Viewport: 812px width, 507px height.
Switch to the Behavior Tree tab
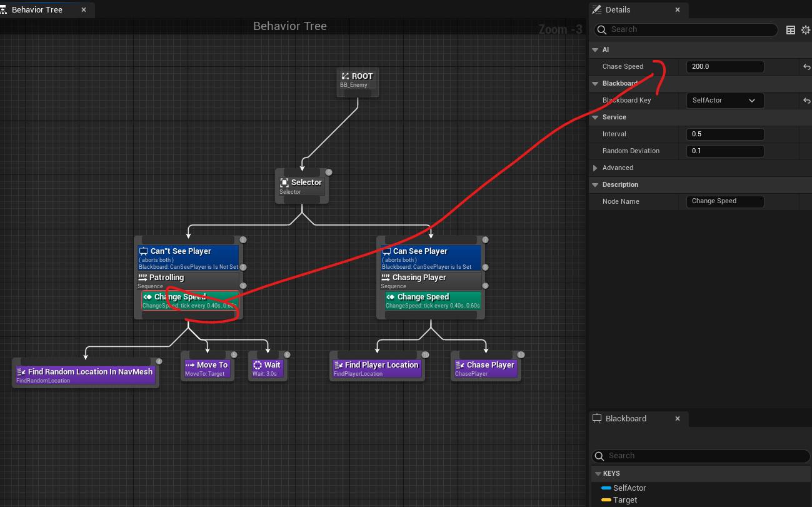37,10
